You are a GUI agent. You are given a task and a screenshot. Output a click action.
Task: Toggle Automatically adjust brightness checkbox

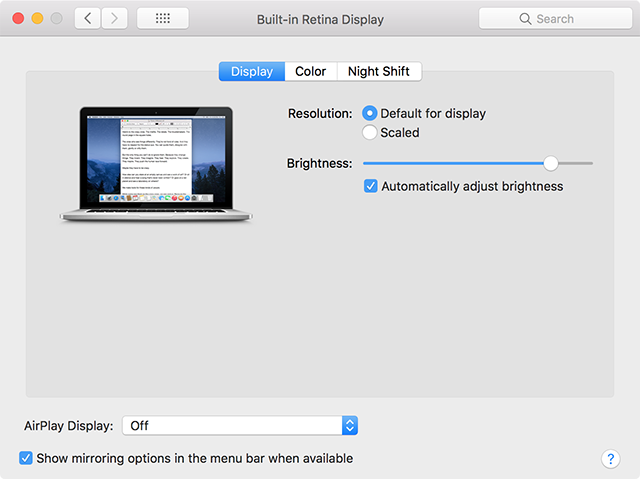[x=371, y=186]
